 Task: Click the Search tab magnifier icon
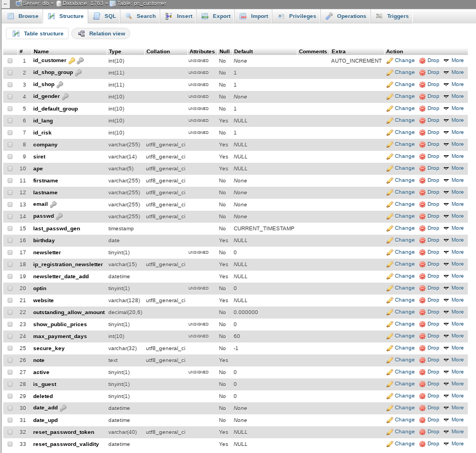[129, 16]
